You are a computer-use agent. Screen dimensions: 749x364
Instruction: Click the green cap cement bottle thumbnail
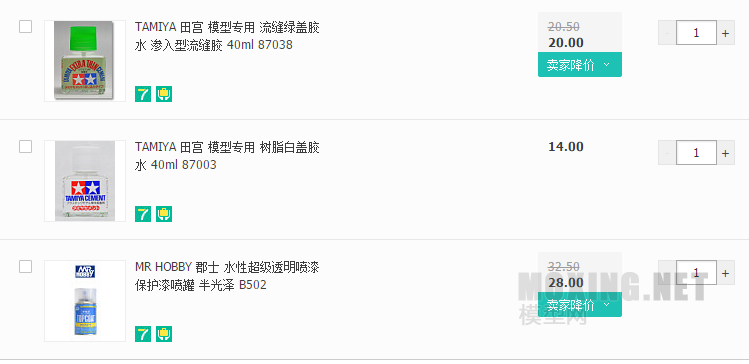[85, 61]
